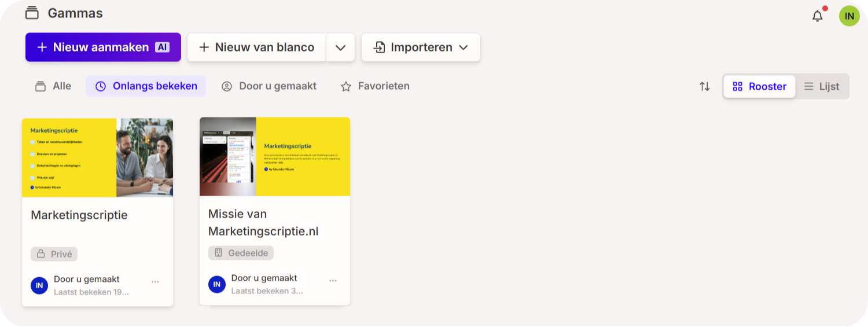Click Nieuw van blanco button
The height and width of the screenshot is (327, 868).
256,47
